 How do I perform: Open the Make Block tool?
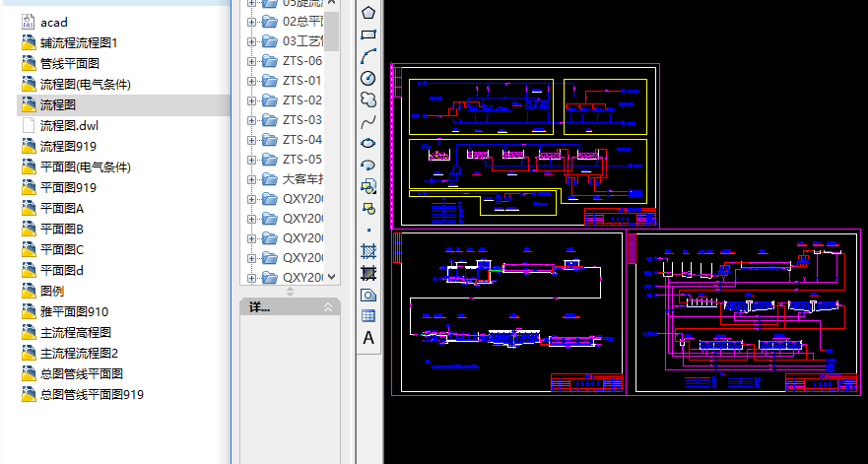pos(368,208)
